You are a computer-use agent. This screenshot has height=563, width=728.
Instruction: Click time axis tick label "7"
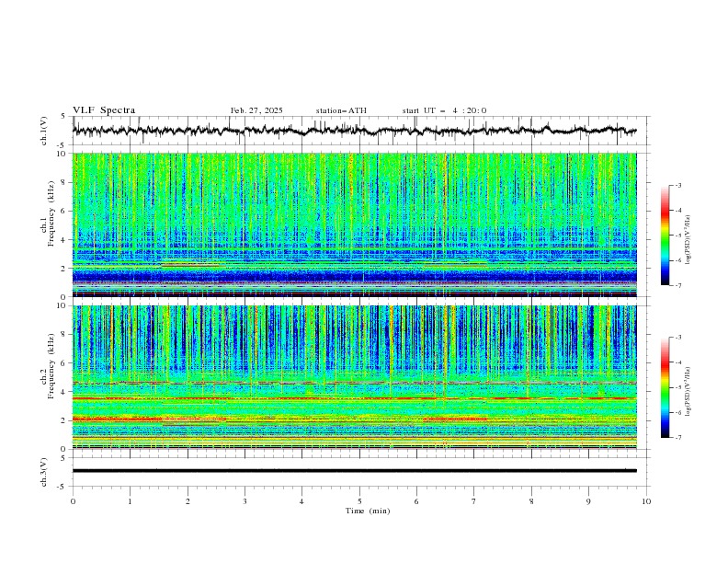(474, 501)
